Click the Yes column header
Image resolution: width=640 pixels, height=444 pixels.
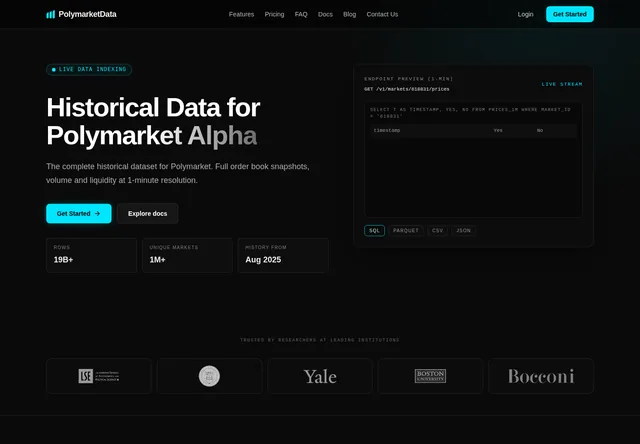[x=498, y=130]
